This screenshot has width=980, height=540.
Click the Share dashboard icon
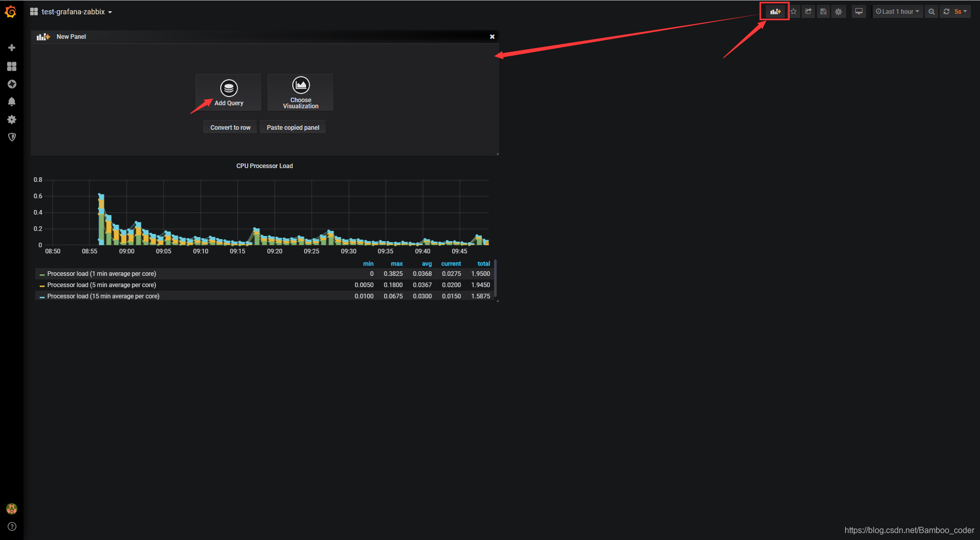[808, 11]
